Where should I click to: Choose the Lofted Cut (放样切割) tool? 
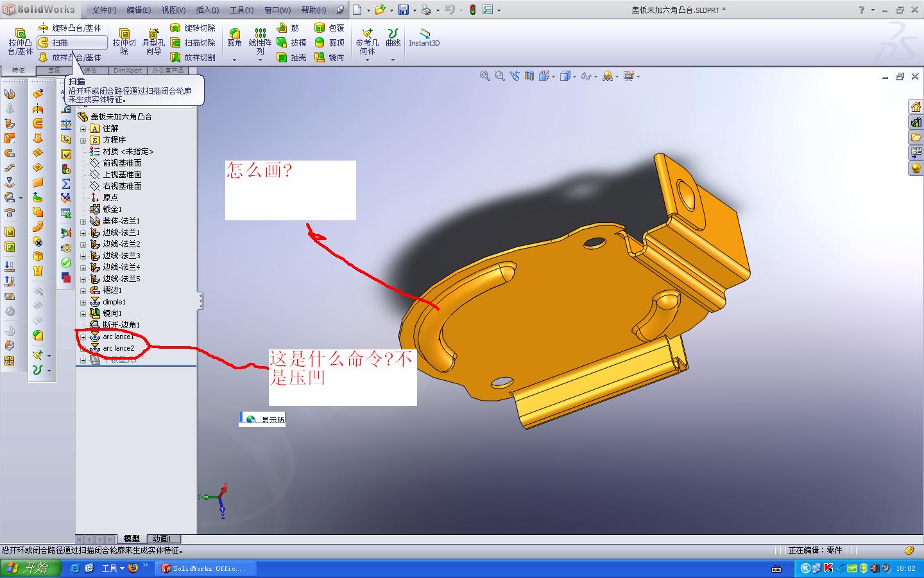(193, 57)
